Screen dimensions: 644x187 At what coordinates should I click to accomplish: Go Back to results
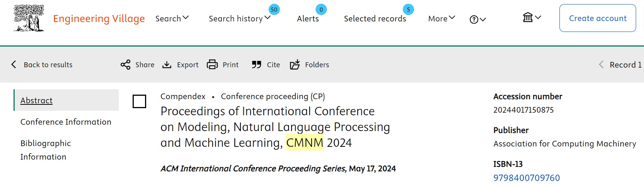click(42, 65)
